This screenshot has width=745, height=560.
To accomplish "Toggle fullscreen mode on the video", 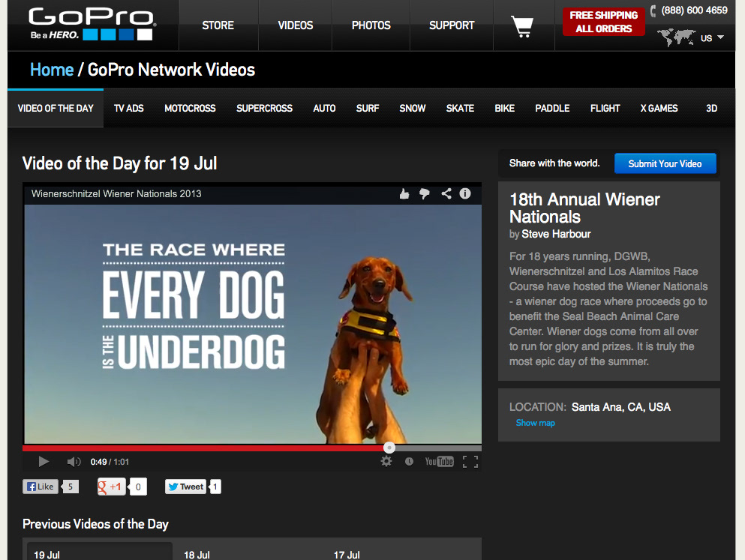I will (x=470, y=462).
